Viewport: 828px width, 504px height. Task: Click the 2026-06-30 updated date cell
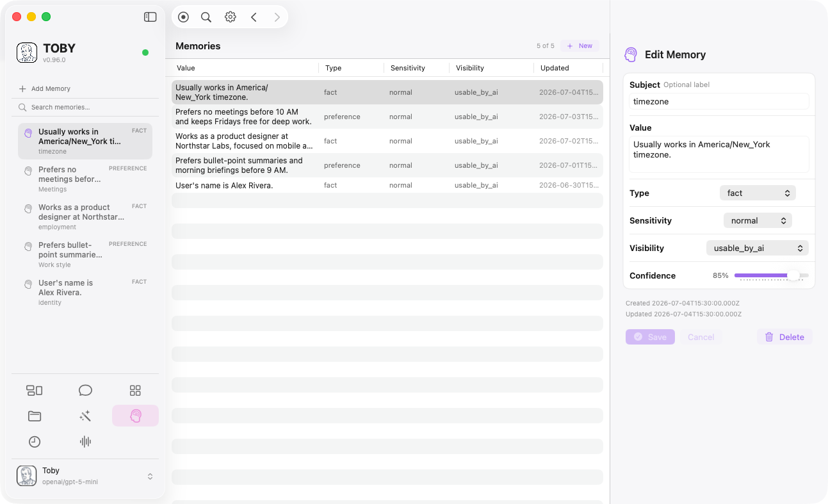(x=569, y=185)
